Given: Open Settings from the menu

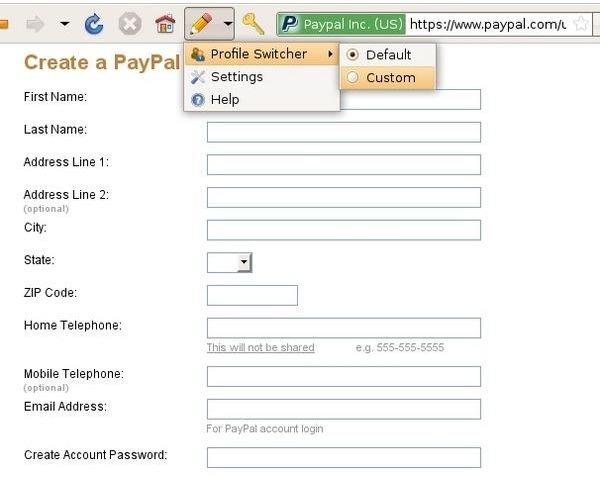Looking at the screenshot, I should (262, 77).
